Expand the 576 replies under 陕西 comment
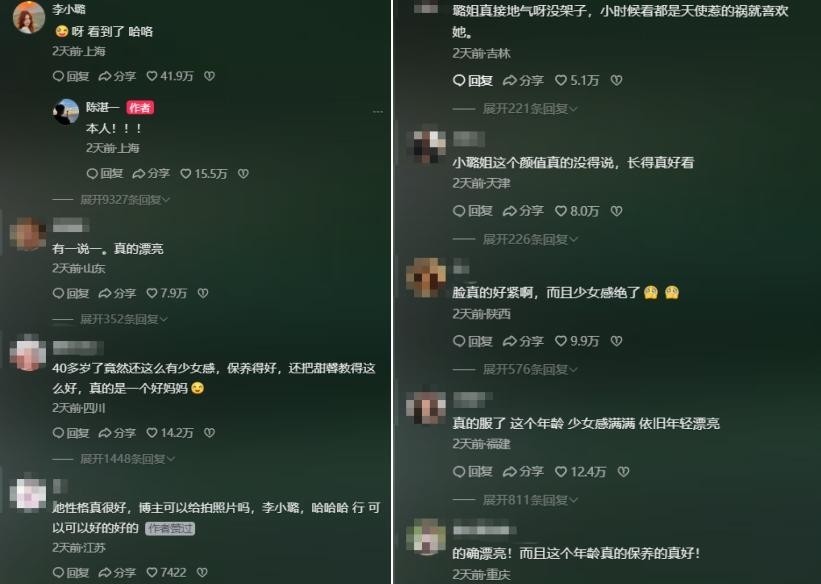 pyautogui.click(x=530, y=370)
